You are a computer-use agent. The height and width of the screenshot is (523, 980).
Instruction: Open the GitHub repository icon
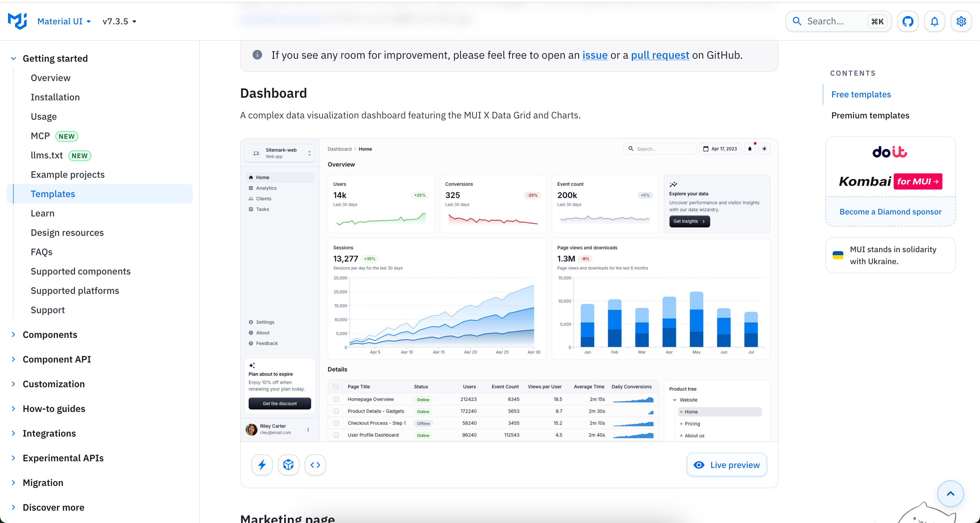point(908,21)
